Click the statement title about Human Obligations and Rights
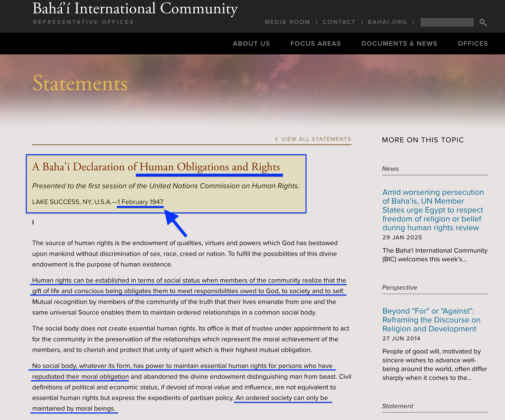505x420 pixels. [156, 167]
